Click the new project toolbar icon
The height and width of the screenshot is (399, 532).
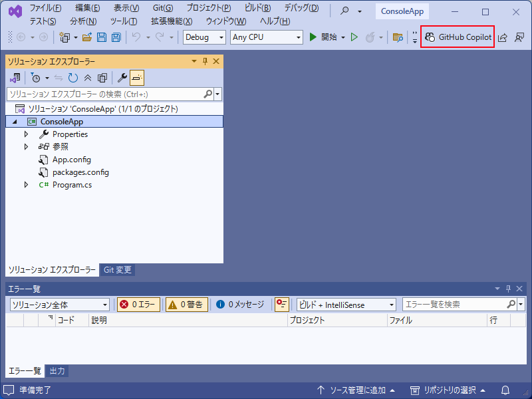(x=65, y=37)
